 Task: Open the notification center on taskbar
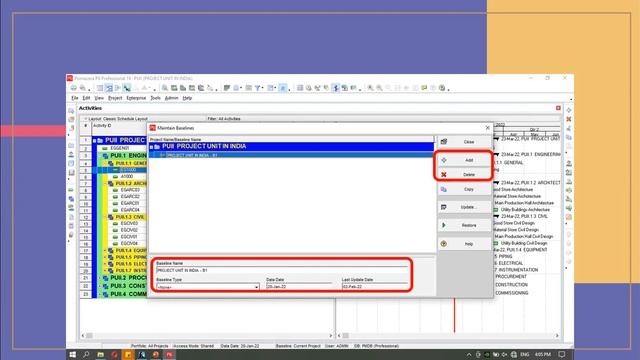click(562, 354)
